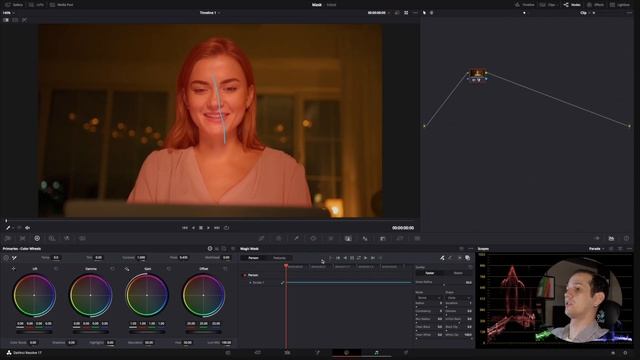Select Better quality option
640x360 pixels.
(x=458, y=273)
